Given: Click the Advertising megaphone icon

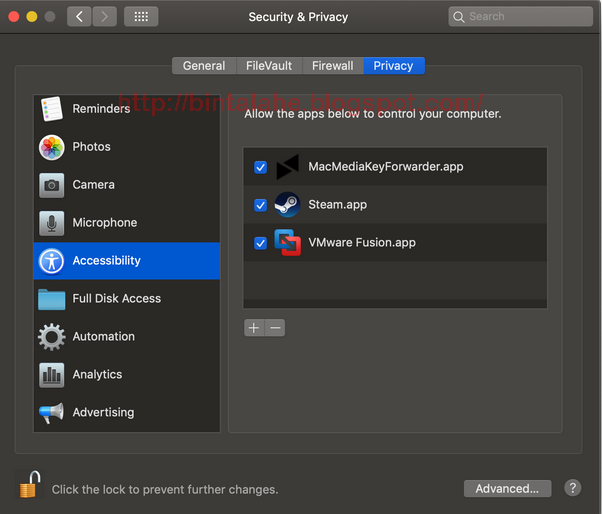Looking at the screenshot, I should tap(51, 413).
